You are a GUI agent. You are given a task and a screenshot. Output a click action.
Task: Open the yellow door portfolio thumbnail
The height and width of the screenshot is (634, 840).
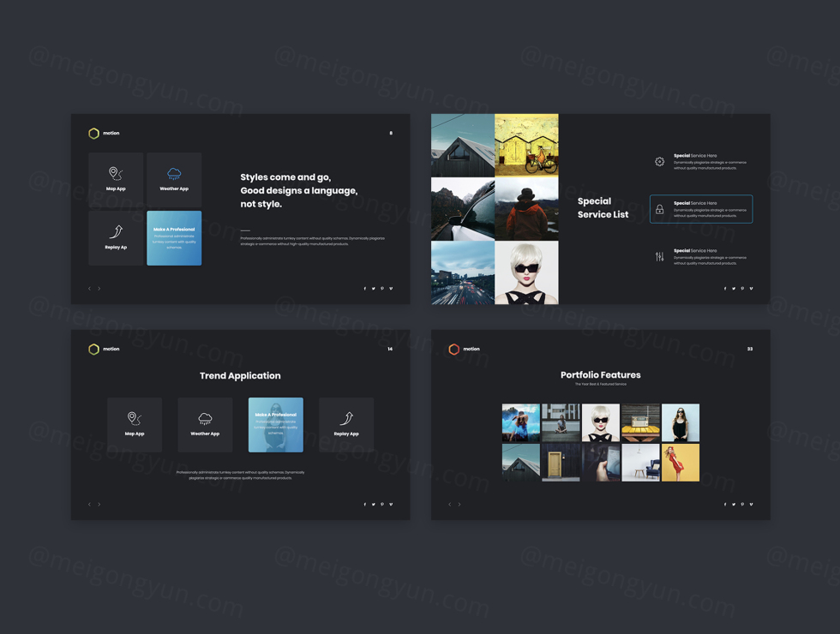(x=561, y=463)
